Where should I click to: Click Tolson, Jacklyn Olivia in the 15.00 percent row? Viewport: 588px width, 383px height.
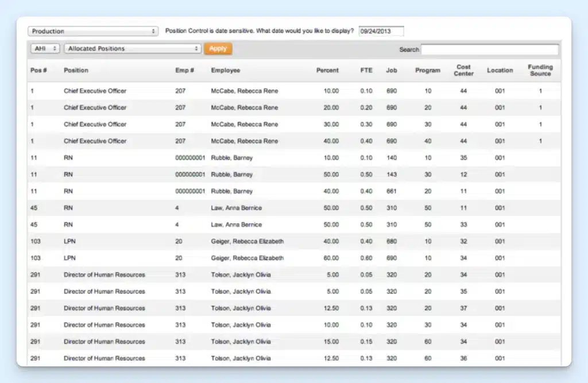241,342
